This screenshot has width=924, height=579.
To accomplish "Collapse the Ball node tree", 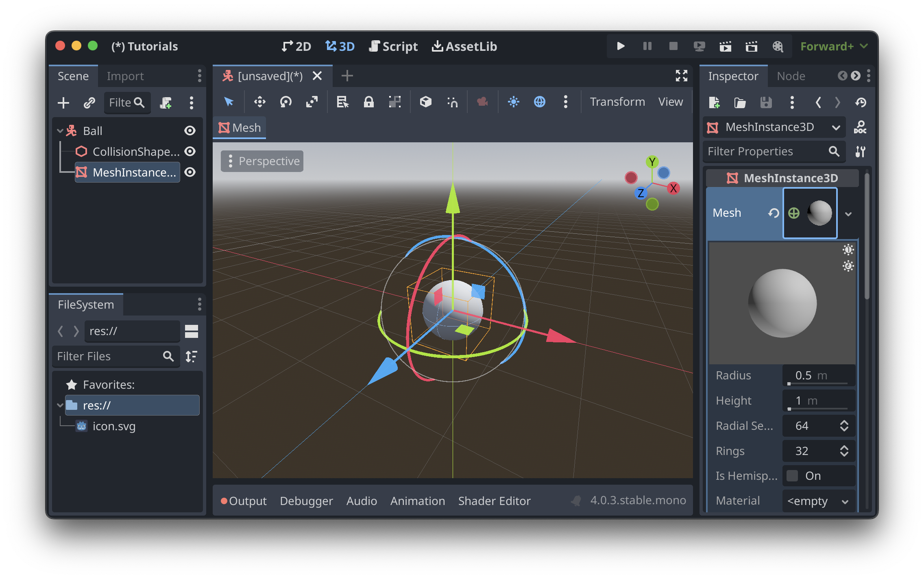I will pos(60,131).
